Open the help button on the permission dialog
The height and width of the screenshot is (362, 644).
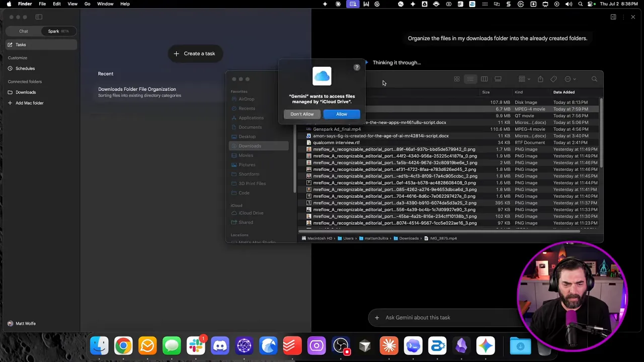[357, 67]
